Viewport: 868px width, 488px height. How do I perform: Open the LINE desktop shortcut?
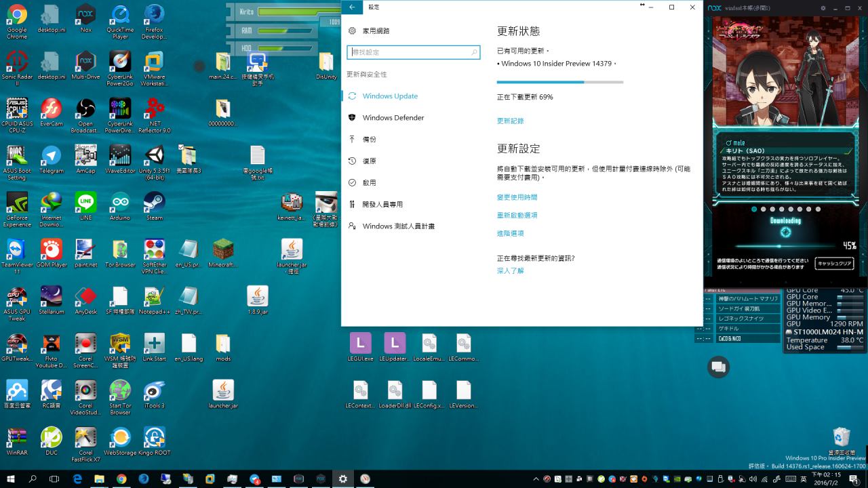[x=85, y=202]
